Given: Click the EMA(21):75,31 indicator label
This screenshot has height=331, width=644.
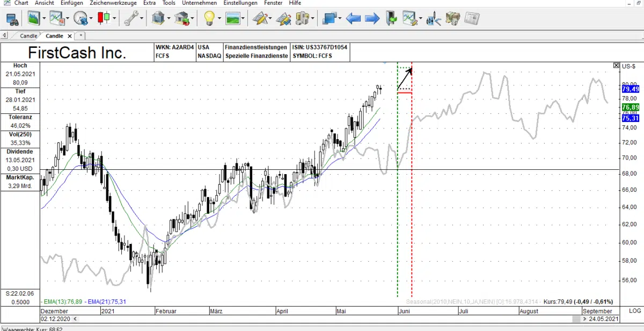Looking at the screenshot, I should [x=106, y=302].
